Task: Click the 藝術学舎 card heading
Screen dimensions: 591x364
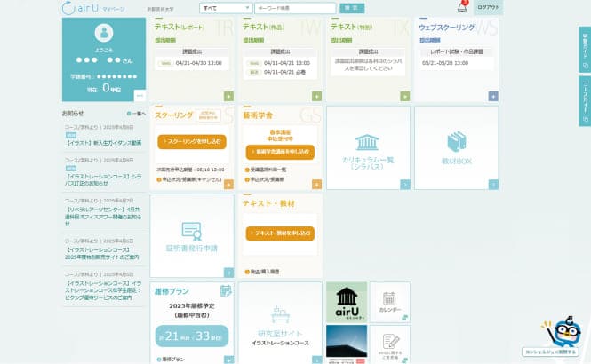Action: coord(258,115)
